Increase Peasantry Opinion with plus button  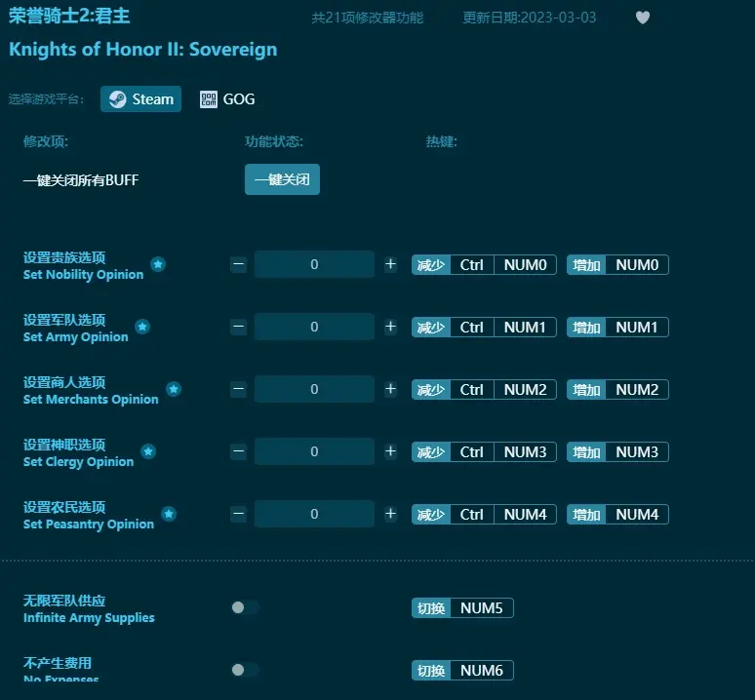(390, 514)
